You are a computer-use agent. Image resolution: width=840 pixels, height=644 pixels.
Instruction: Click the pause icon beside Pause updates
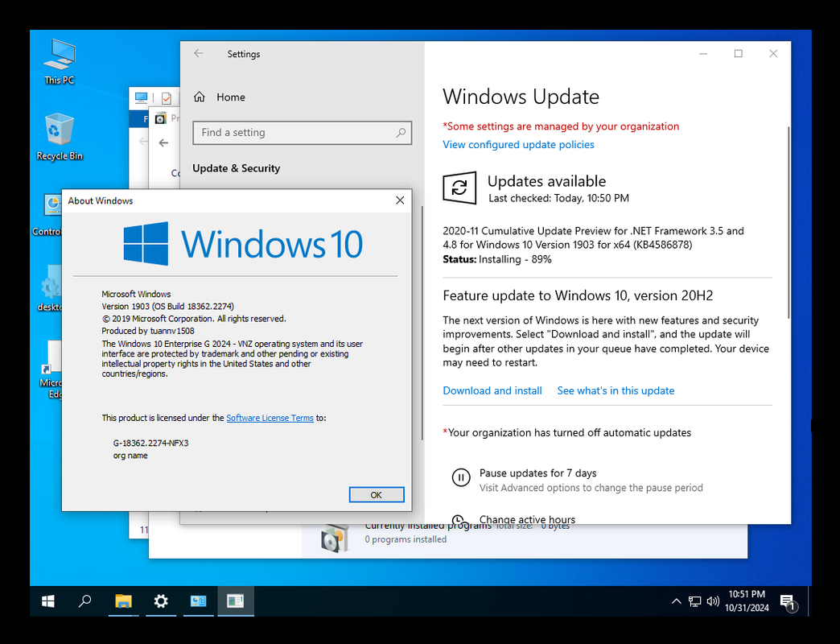point(461,477)
